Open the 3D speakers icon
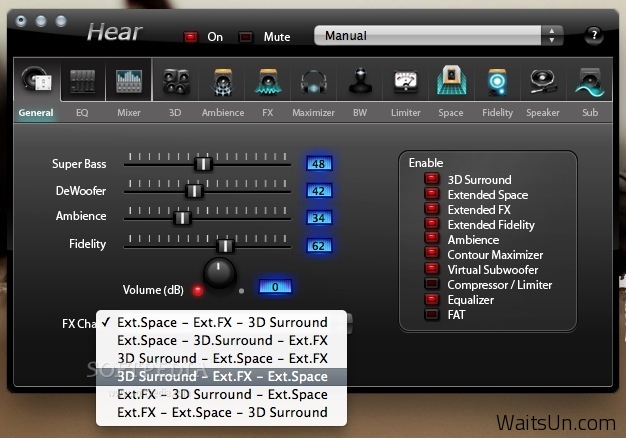Image resolution: width=626 pixels, height=438 pixels. (176, 81)
